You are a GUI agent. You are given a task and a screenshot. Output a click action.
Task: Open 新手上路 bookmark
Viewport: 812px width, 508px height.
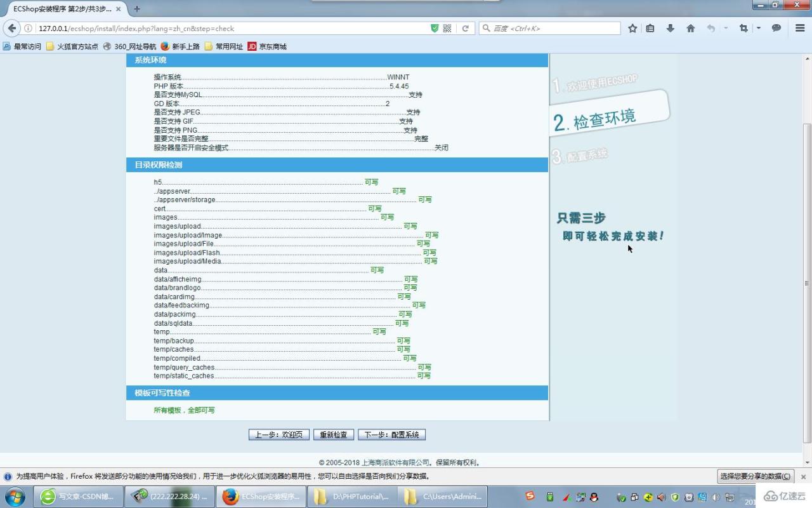pos(180,46)
